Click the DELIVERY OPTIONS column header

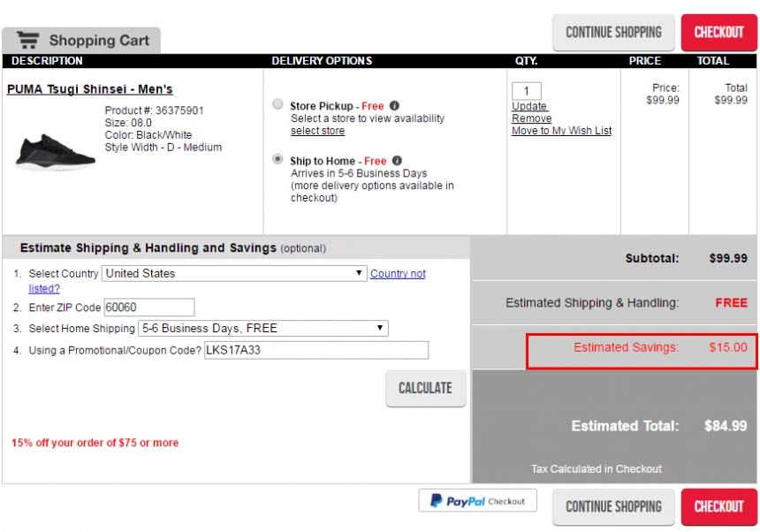coord(322,61)
